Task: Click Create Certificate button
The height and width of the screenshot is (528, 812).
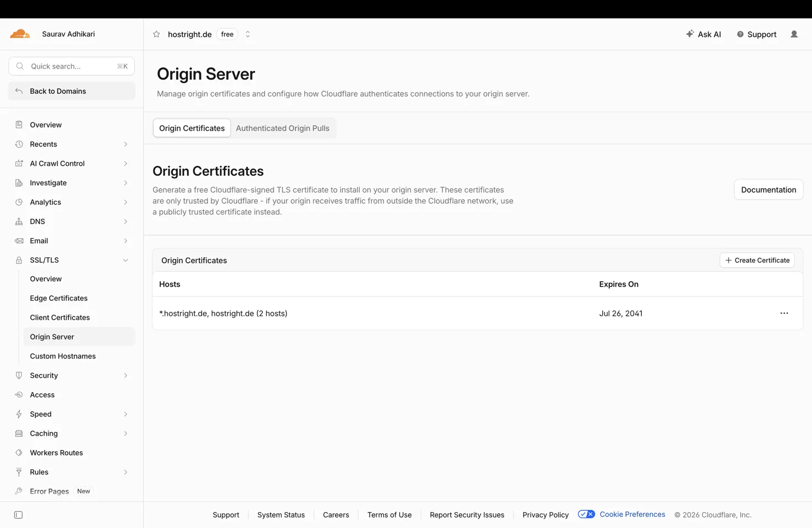Action: (x=757, y=260)
